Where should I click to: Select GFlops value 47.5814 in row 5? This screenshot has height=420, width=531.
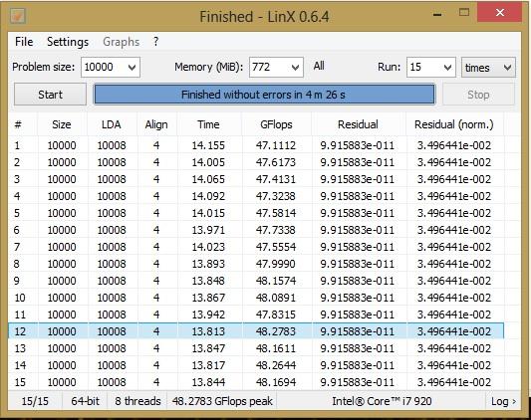click(x=276, y=213)
